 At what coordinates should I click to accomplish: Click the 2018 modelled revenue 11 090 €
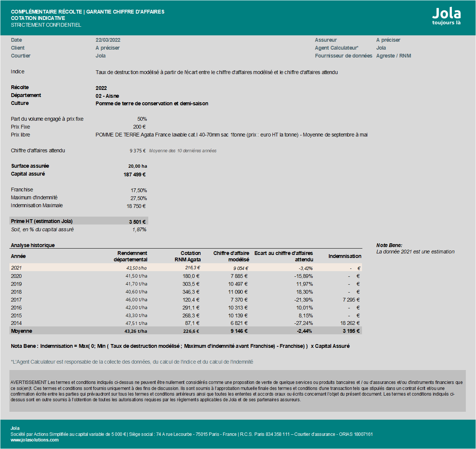238,292
